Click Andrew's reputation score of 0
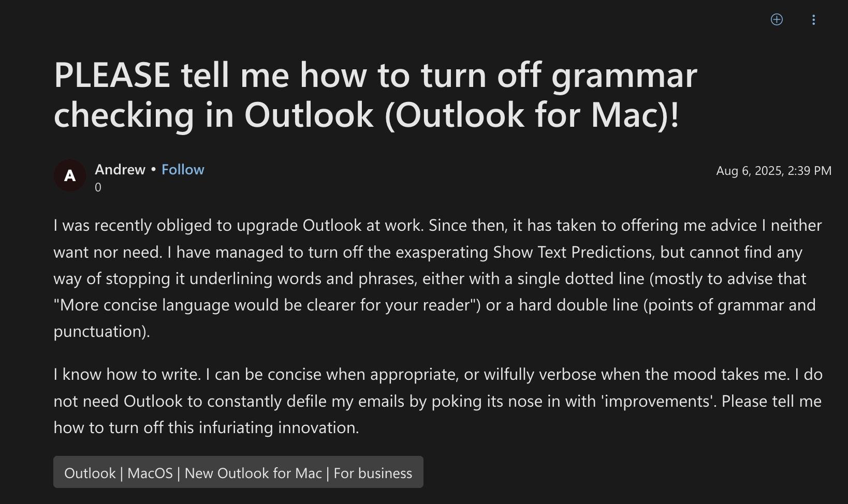 [x=98, y=187]
